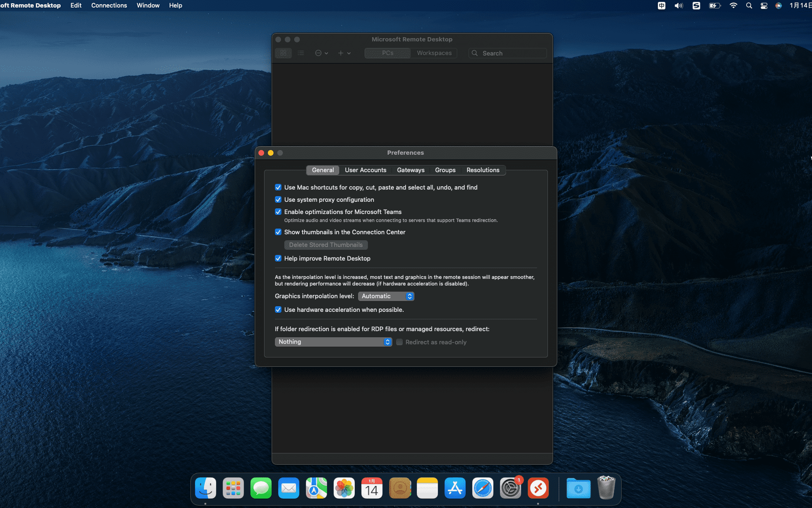The image size is (812, 508).
Task: Open the Connections menu
Action: click(109, 6)
